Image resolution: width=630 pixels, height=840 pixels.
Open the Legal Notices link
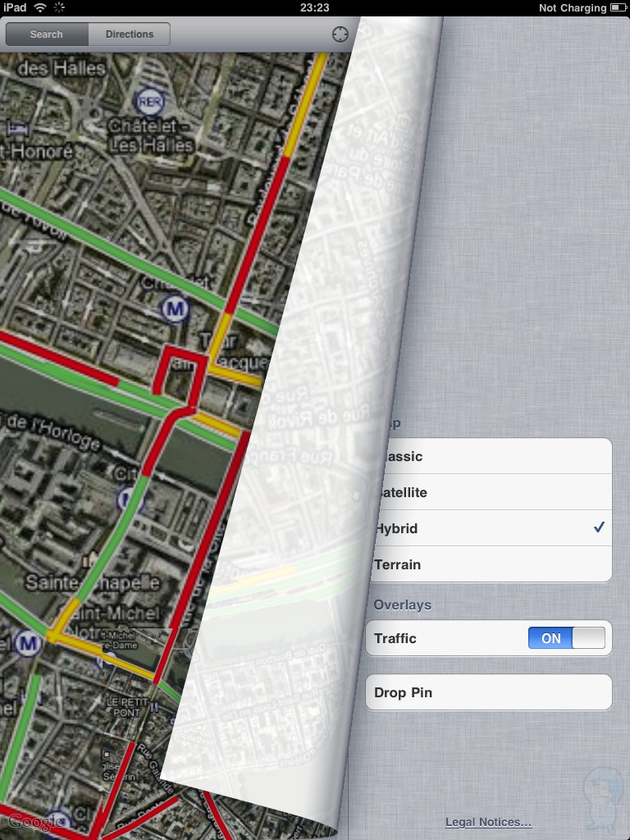(x=488, y=822)
